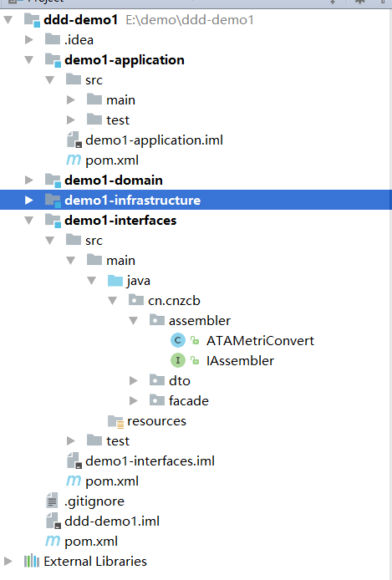Click the blue java source root icon
Image resolution: width=392 pixels, height=580 pixels.
point(115,280)
